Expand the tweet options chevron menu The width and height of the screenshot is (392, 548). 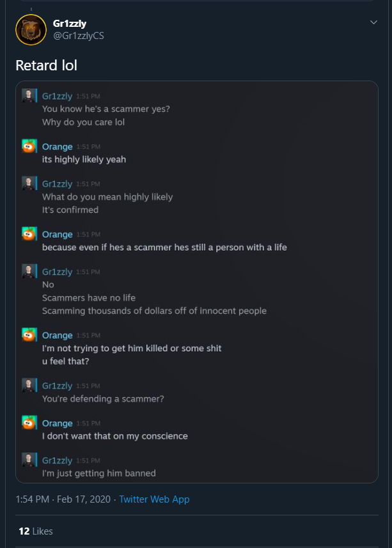pyautogui.click(x=373, y=22)
